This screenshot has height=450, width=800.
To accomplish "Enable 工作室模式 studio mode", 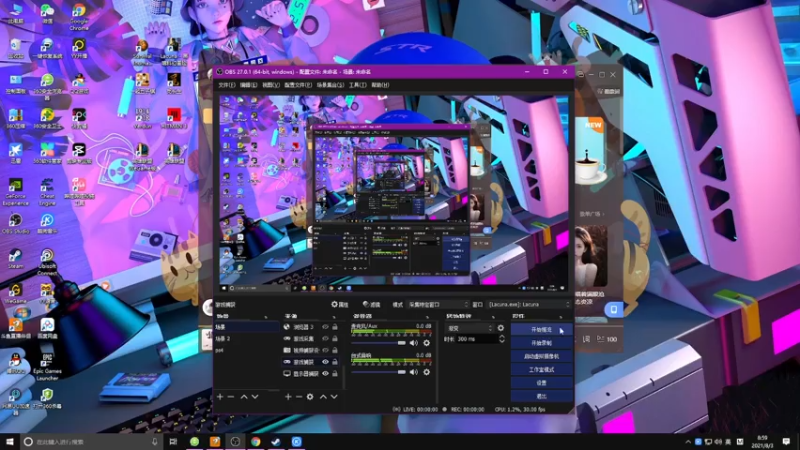I will pyautogui.click(x=541, y=369).
